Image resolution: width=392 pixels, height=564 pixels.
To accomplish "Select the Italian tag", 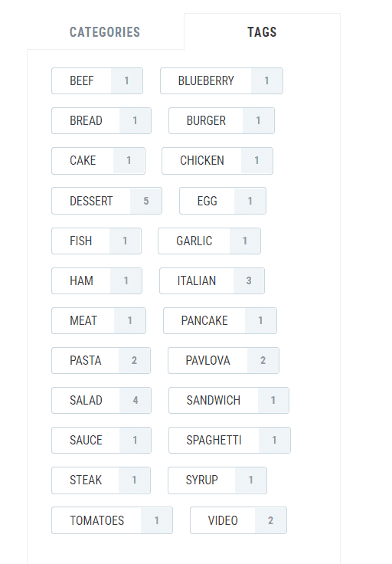I will [212, 281].
